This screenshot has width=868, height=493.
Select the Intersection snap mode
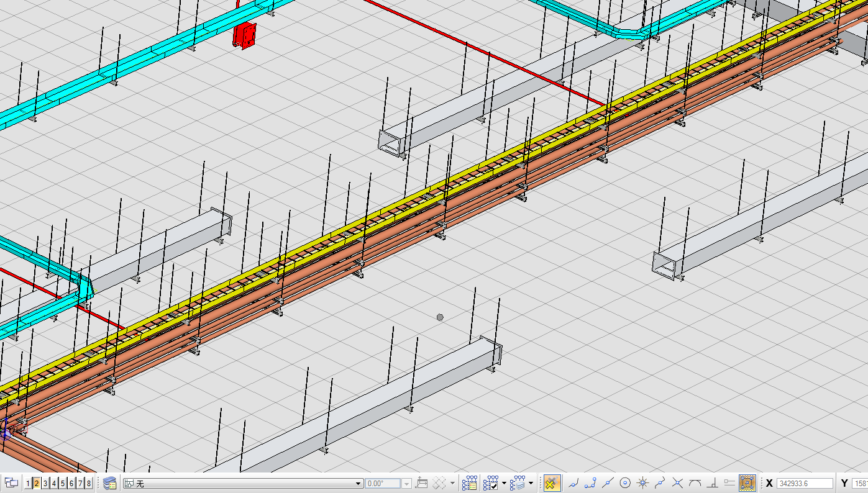click(678, 483)
